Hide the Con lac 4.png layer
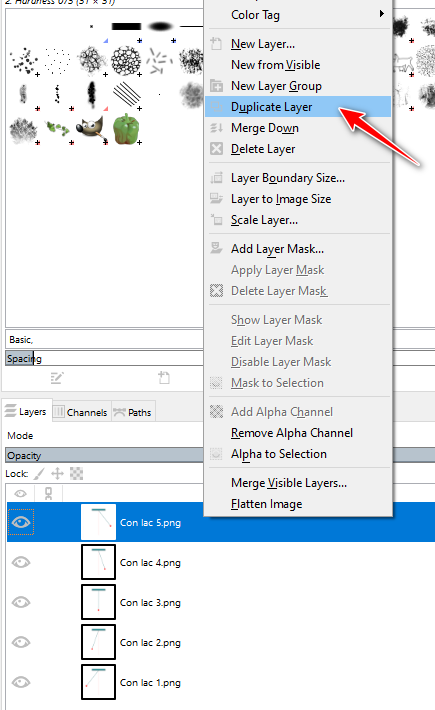Viewport: 435px width, 710px height. click(21, 562)
